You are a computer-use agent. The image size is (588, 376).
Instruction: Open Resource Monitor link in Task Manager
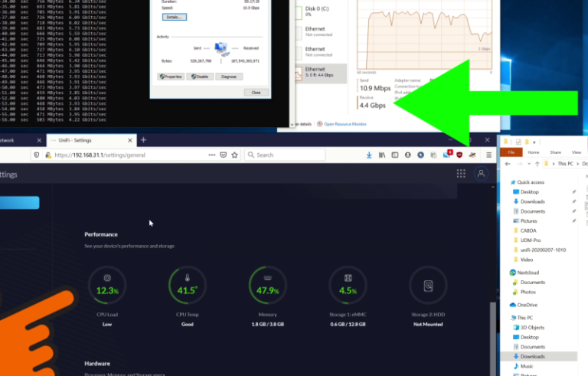coord(345,124)
